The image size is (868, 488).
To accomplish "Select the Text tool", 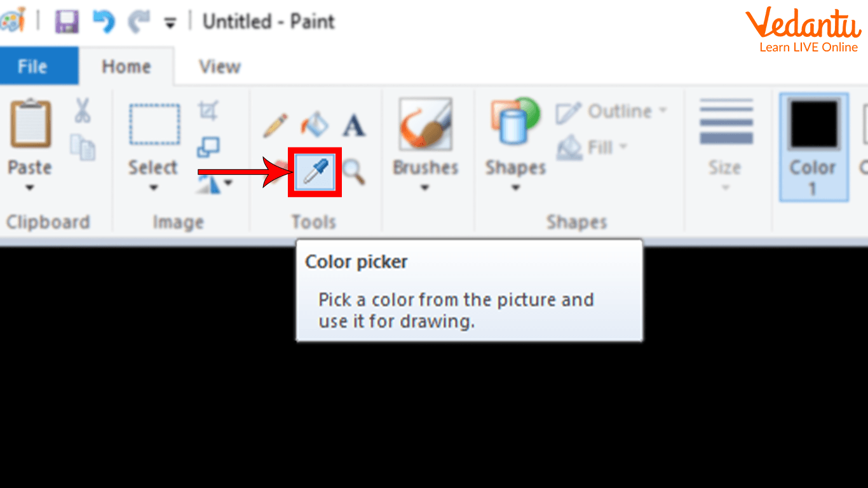I will click(x=354, y=125).
